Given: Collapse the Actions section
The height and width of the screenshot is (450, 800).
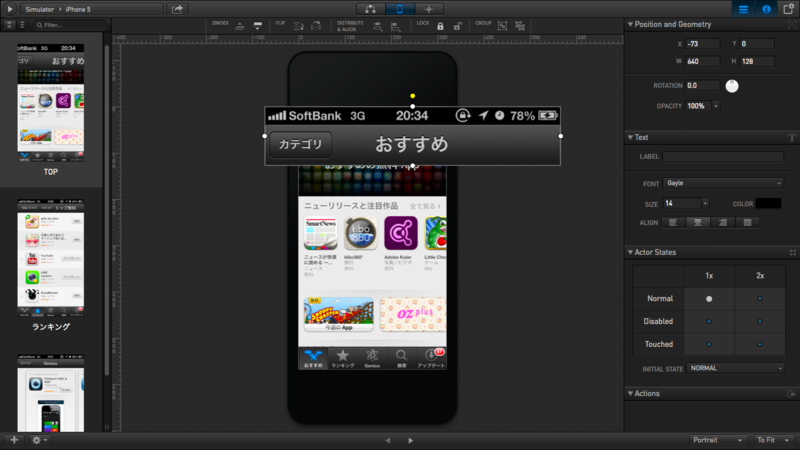Looking at the screenshot, I should pos(631,393).
